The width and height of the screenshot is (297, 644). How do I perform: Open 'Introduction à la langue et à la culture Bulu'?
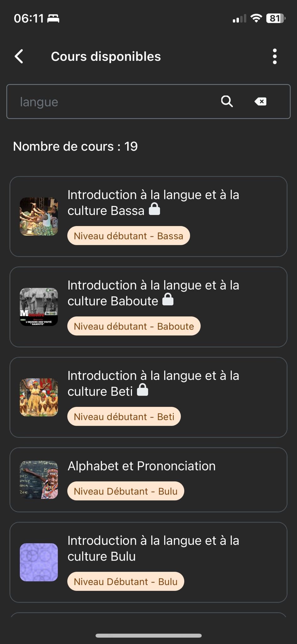[153, 548]
